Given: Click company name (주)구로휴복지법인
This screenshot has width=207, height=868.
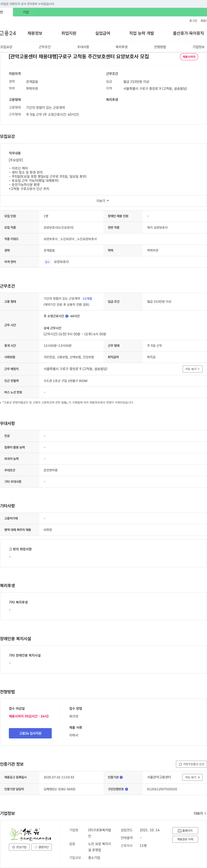Looking at the screenshot, I should tap(100, 833).
